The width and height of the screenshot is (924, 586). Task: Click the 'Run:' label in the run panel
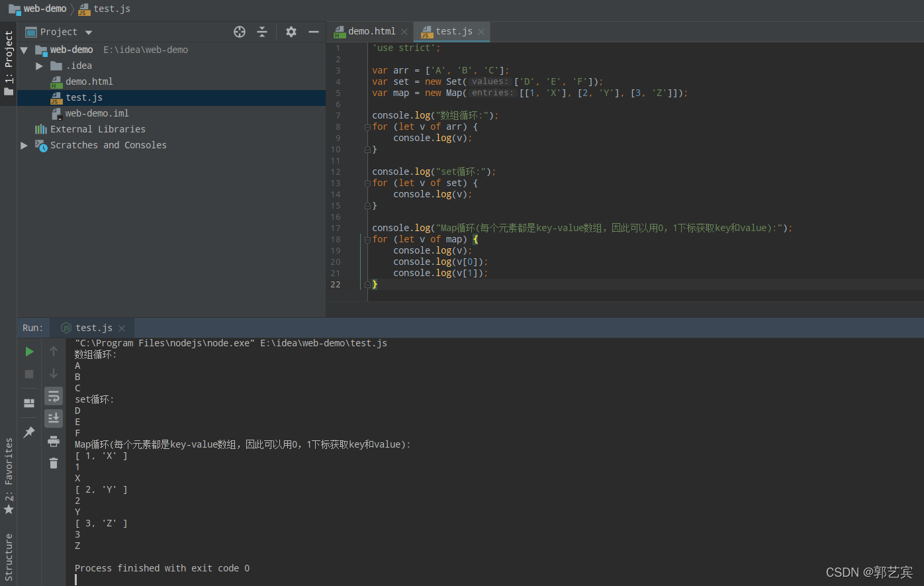point(32,328)
